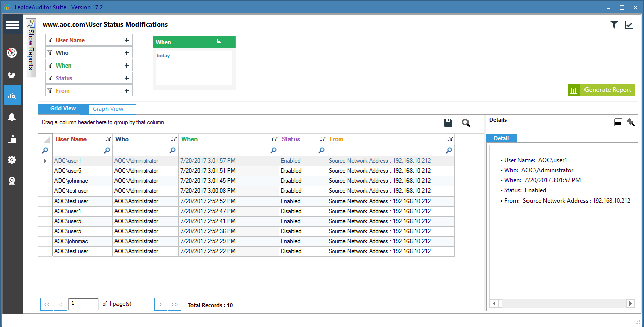Open the settings gear sidebar icon
This screenshot has width=644, height=327.
[12, 160]
